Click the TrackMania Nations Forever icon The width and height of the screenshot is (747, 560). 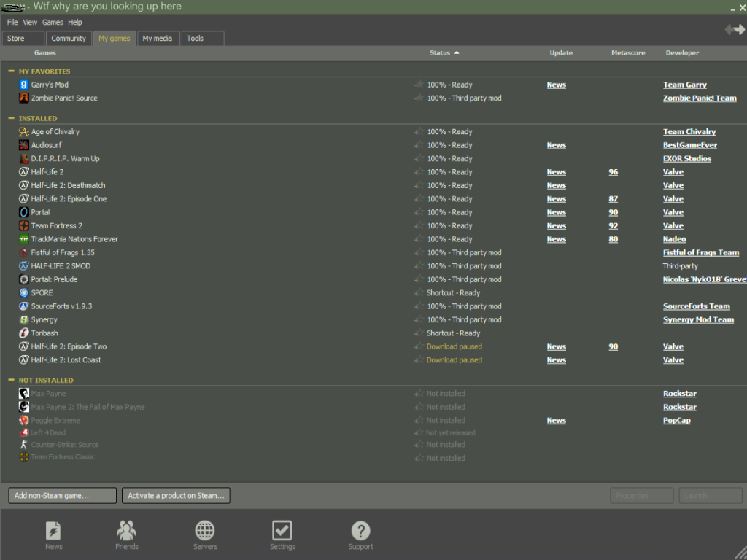[x=24, y=239]
